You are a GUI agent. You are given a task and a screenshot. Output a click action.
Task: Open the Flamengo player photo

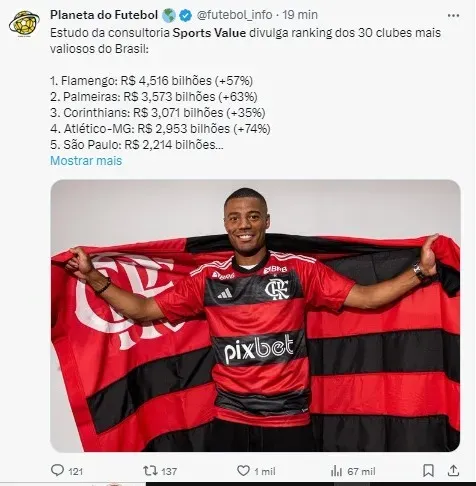tap(255, 315)
